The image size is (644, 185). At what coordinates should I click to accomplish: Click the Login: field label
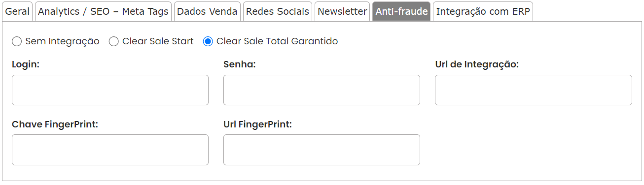click(26, 65)
